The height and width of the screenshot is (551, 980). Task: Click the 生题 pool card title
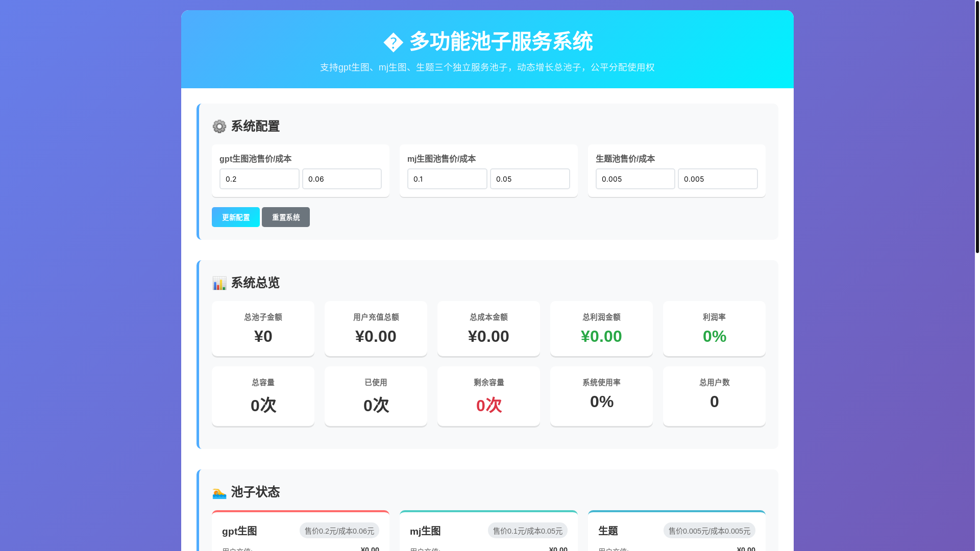click(x=608, y=531)
